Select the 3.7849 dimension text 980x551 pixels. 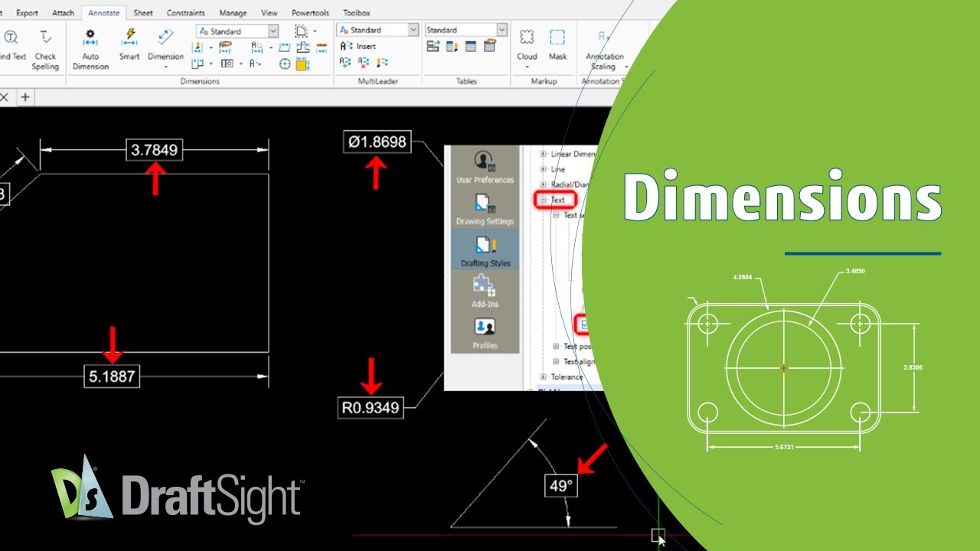coord(155,150)
